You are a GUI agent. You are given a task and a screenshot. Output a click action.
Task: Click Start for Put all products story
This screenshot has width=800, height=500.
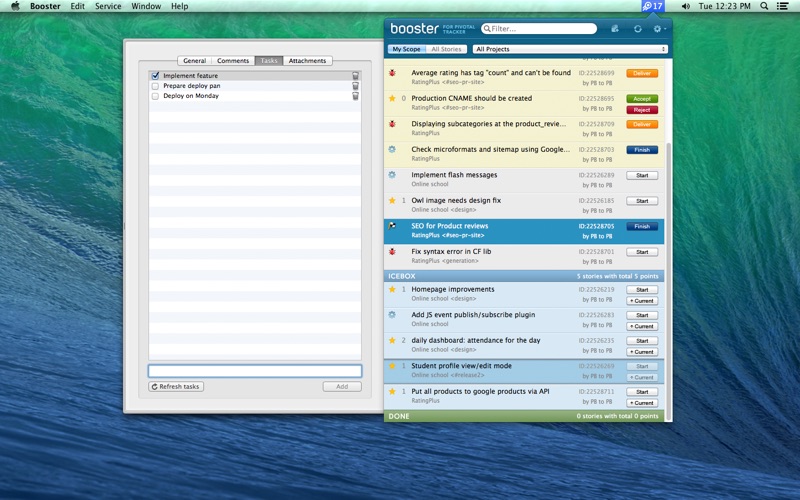tap(642, 392)
